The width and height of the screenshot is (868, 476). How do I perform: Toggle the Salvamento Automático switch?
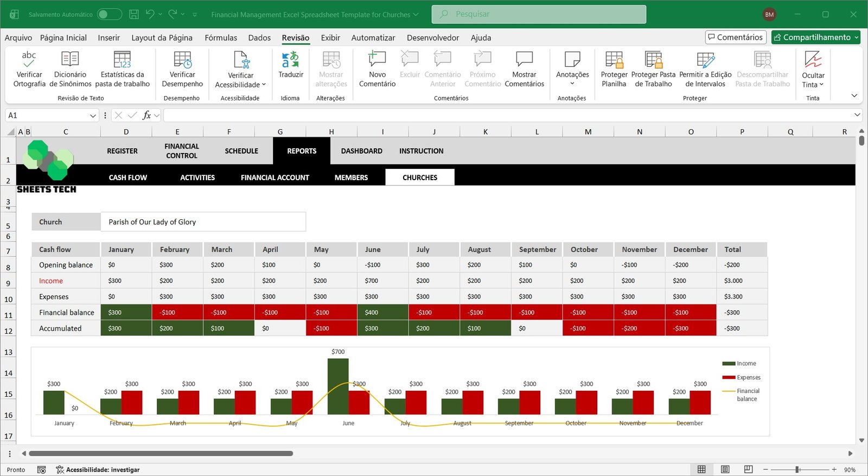point(109,15)
